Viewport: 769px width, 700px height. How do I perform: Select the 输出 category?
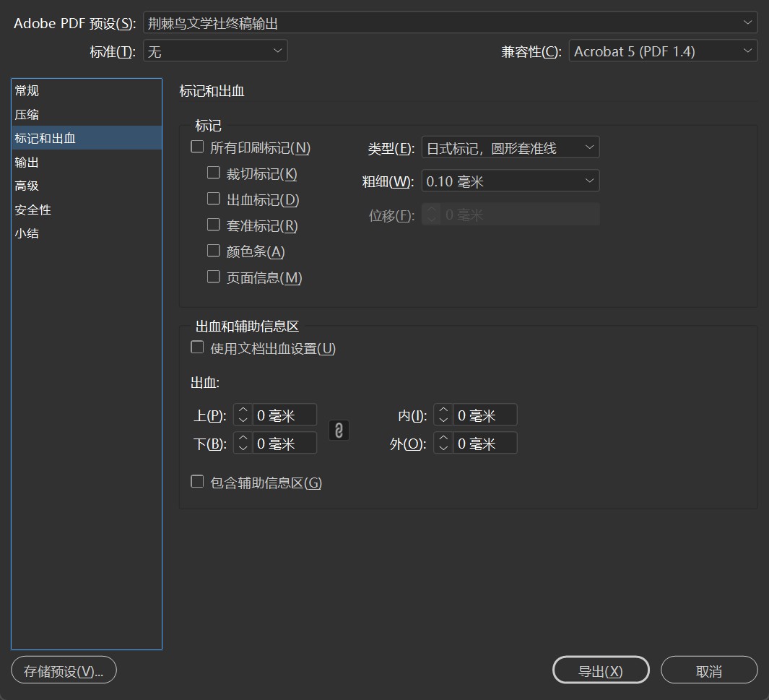[87, 162]
